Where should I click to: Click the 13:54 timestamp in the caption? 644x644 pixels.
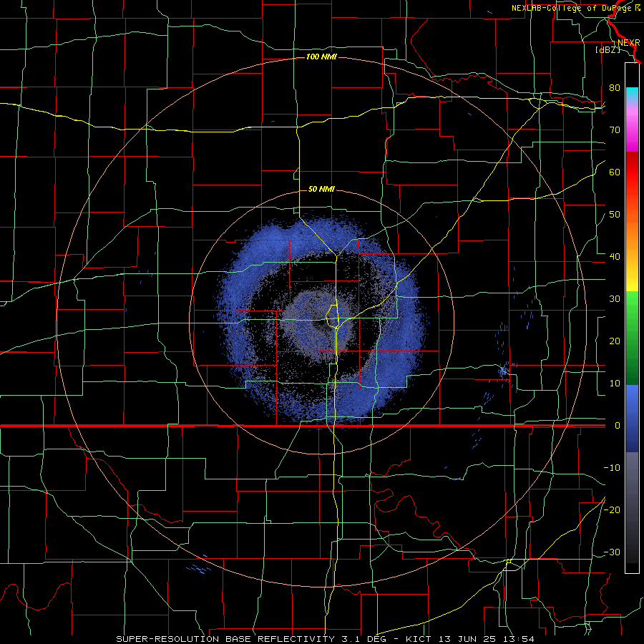tap(520, 639)
